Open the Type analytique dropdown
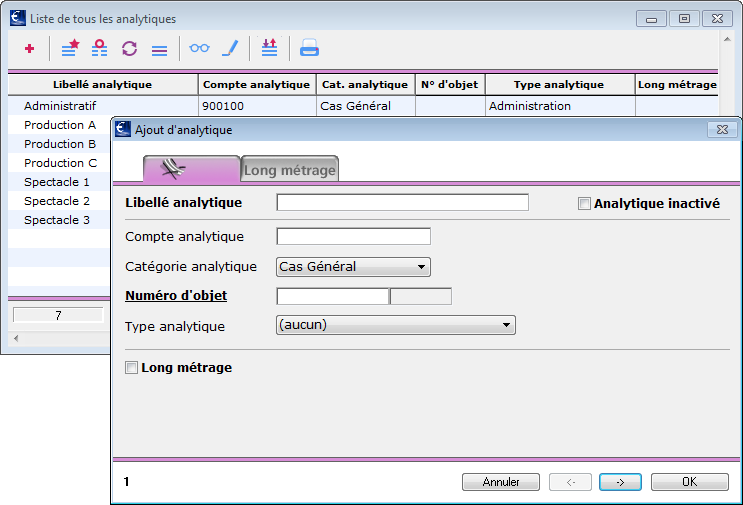Viewport: 743px width, 505px height. pyautogui.click(x=396, y=325)
